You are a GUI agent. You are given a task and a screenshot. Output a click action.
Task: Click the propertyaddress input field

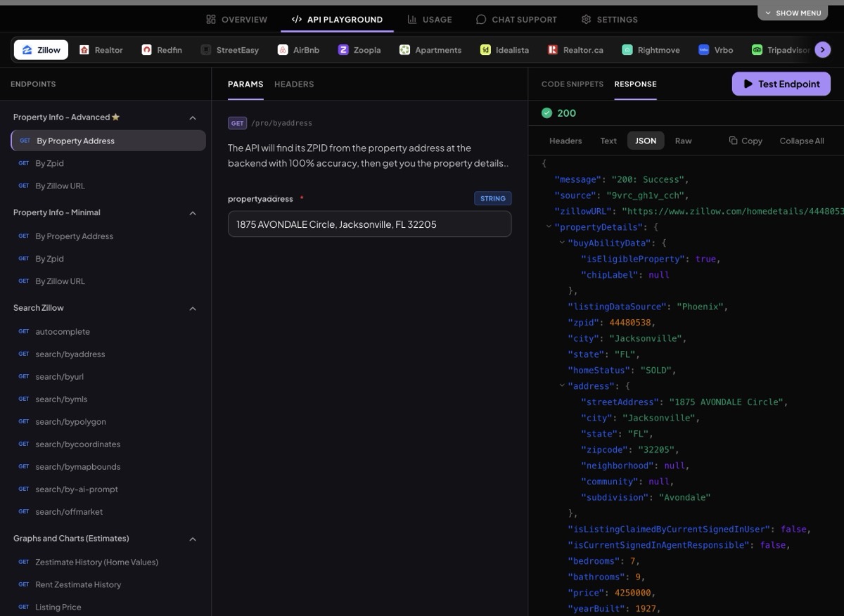tap(369, 224)
